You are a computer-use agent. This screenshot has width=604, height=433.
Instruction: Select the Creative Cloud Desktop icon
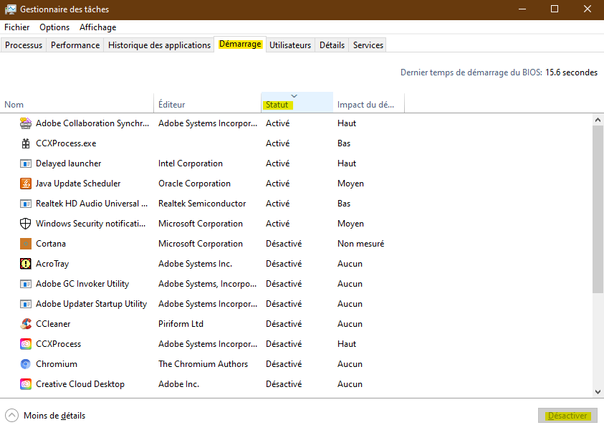[26, 384]
